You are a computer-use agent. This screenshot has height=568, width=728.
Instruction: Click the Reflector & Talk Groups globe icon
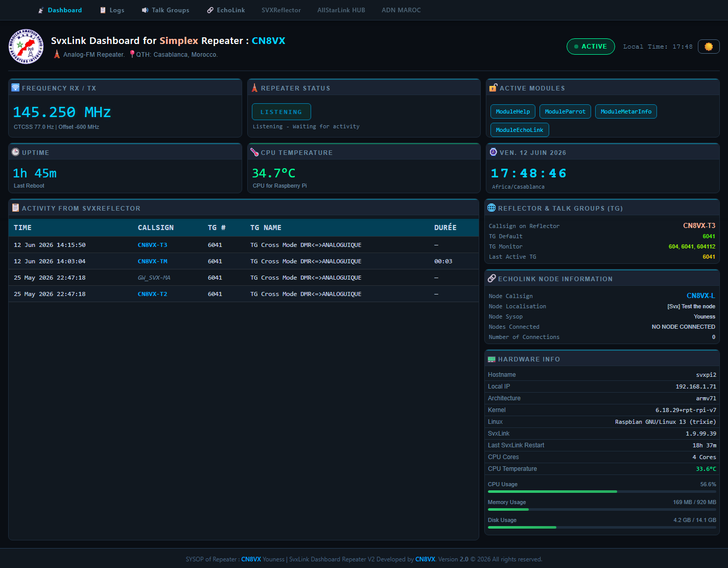coord(491,208)
